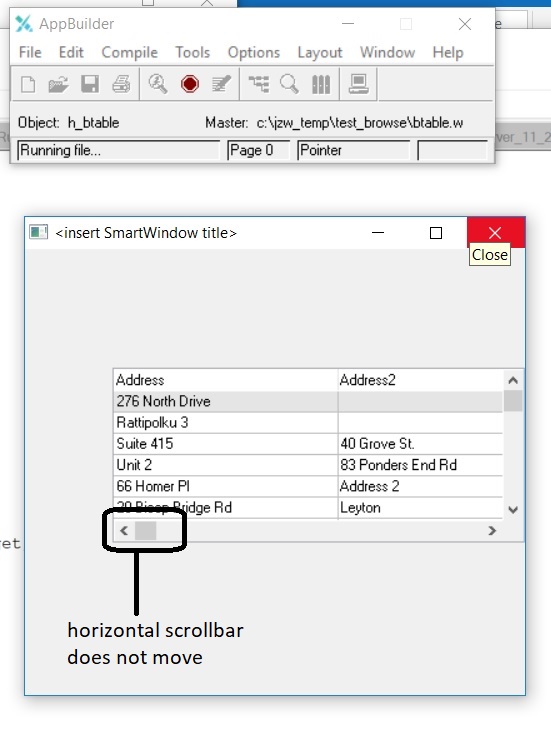551x732 pixels.
Task: Open the Options menu
Action: [x=254, y=52]
